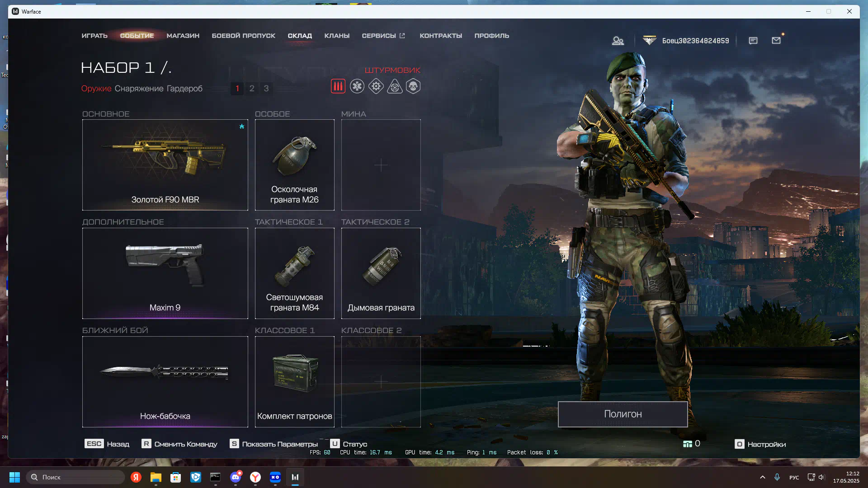
Task: Open the СОБЫТИЕ tab
Action: [x=137, y=36]
